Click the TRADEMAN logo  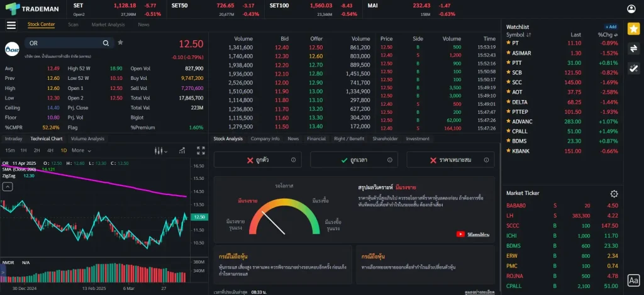(32, 9)
